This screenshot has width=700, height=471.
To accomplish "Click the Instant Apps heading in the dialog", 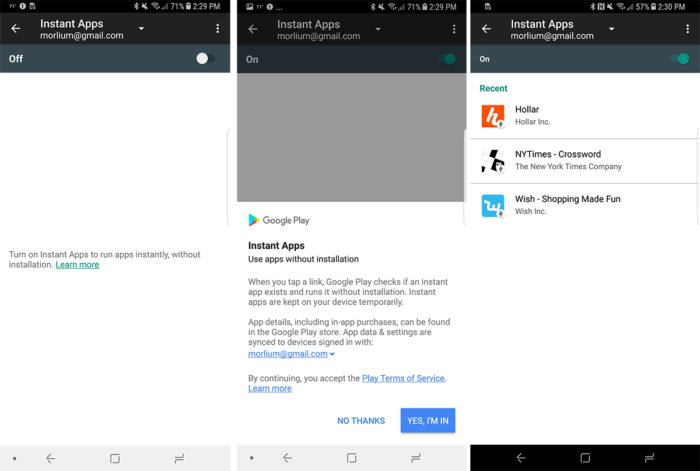I will pos(276,246).
